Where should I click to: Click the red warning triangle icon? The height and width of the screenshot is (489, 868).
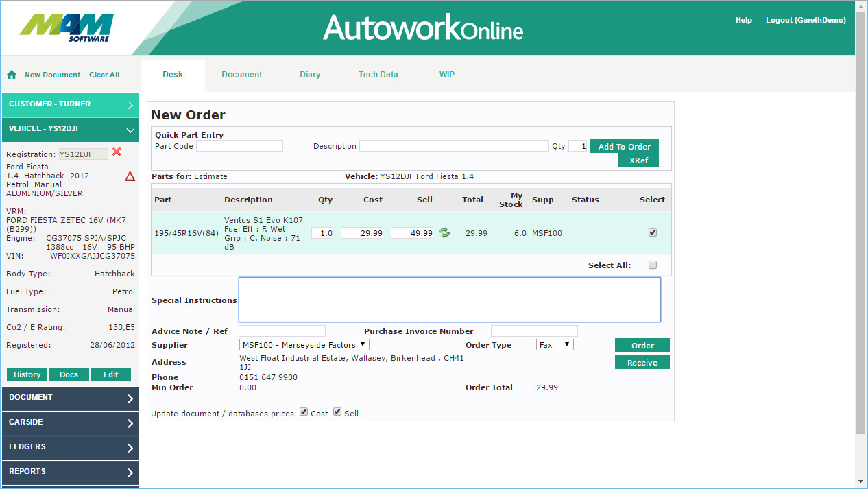pos(130,176)
